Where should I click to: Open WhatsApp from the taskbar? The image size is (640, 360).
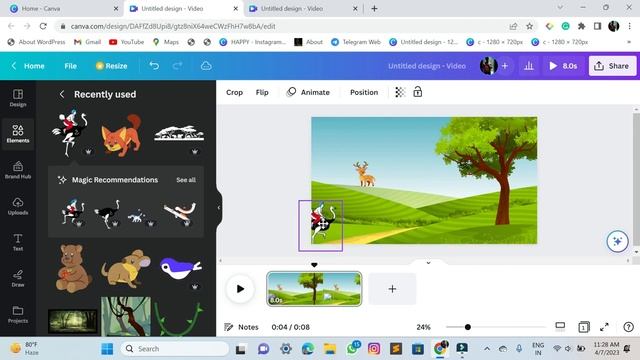[x=352, y=349]
